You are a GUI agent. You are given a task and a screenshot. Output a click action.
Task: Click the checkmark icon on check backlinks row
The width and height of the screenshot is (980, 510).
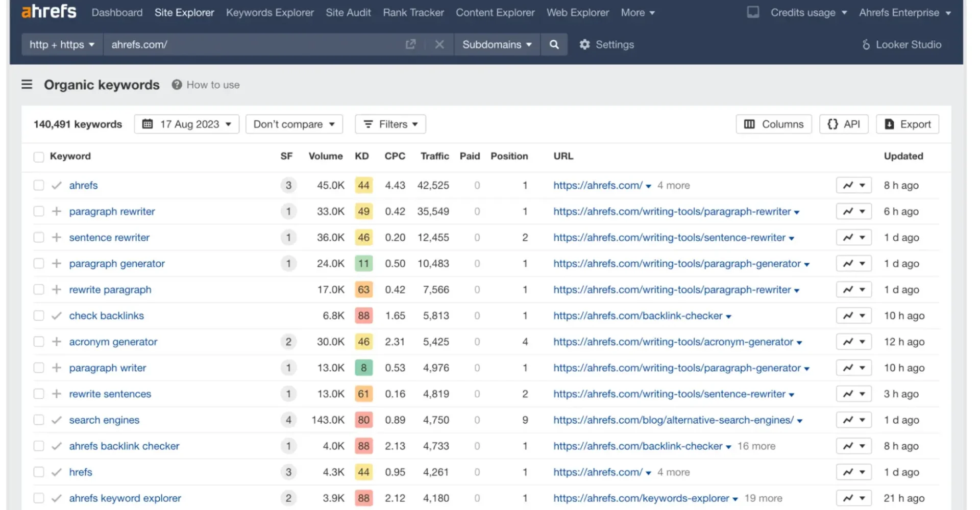click(57, 316)
